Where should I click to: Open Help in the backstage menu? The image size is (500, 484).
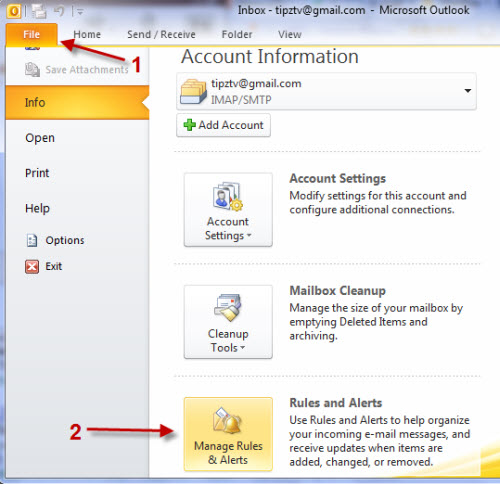pyautogui.click(x=37, y=208)
